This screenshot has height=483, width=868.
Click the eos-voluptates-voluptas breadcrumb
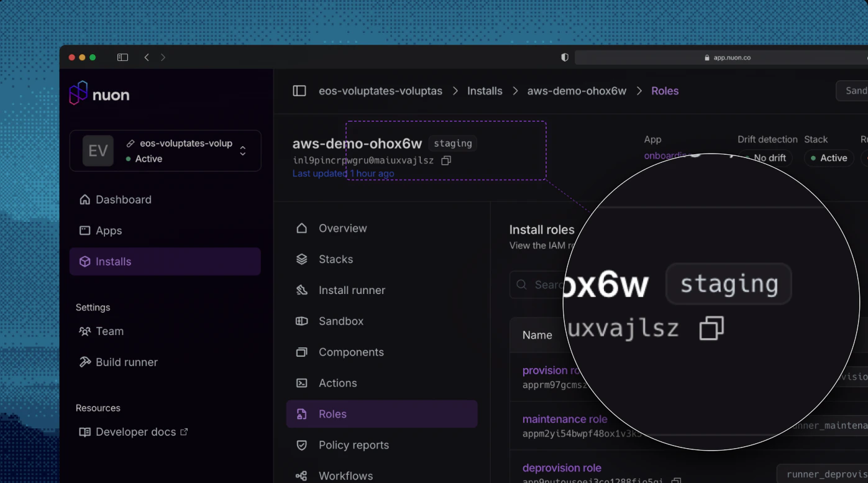pyautogui.click(x=380, y=91)
